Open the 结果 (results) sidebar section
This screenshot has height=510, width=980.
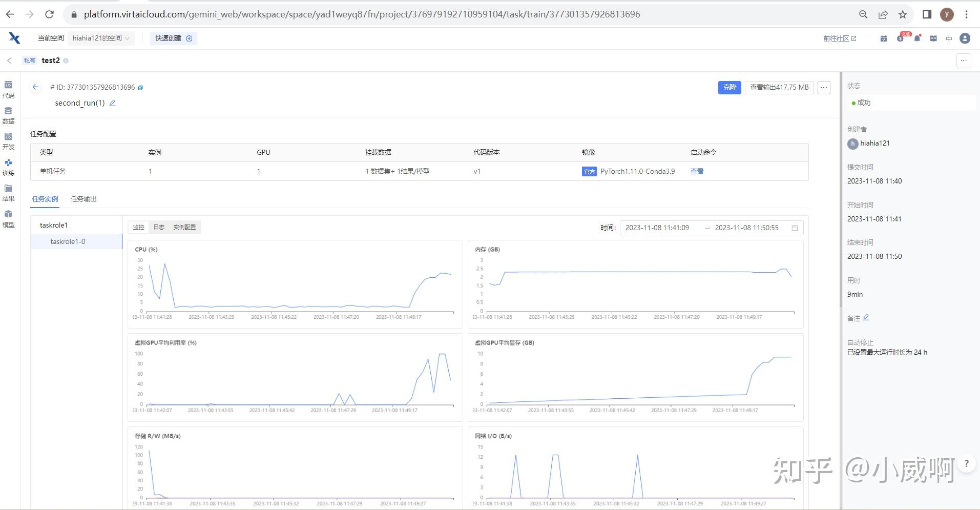[8, 193]
